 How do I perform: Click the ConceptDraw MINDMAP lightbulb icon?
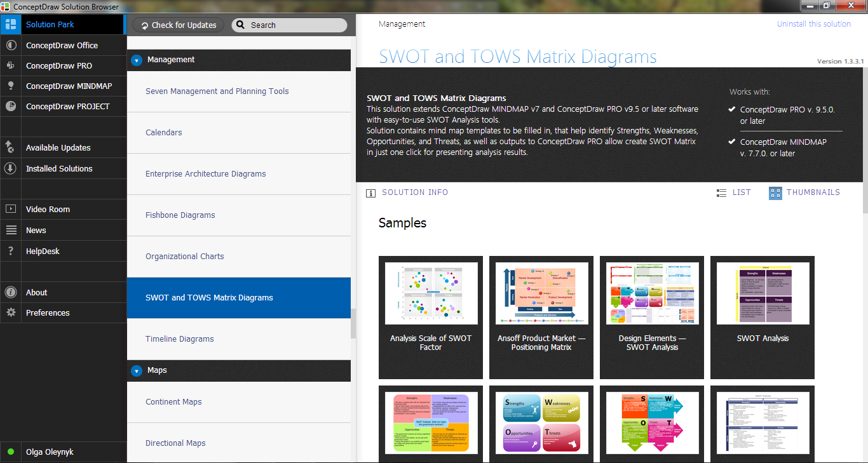[x=10, y=86]
